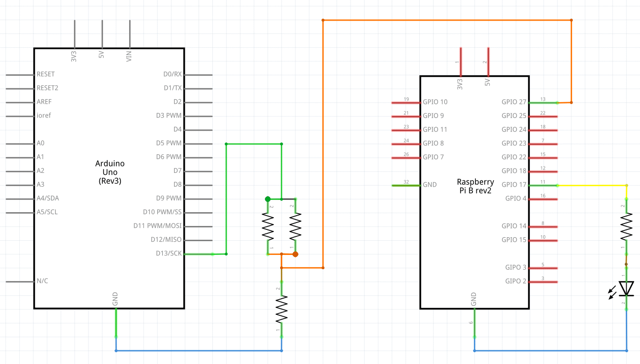The width and height of the screenshot is (640, 364).
Task: Click the GPIO 22 pin label
Action: (x=514, y=157)
